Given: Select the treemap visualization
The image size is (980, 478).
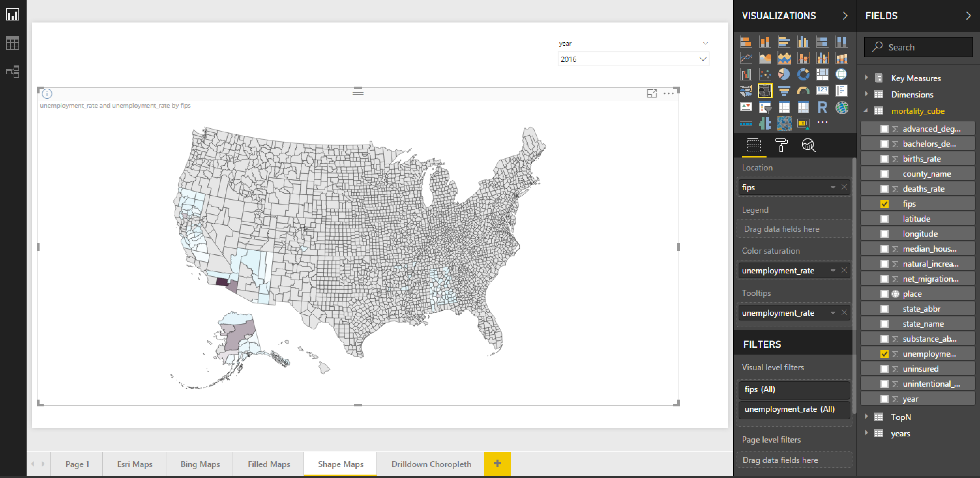Looking at the screenshot, I should pos(822,75).
